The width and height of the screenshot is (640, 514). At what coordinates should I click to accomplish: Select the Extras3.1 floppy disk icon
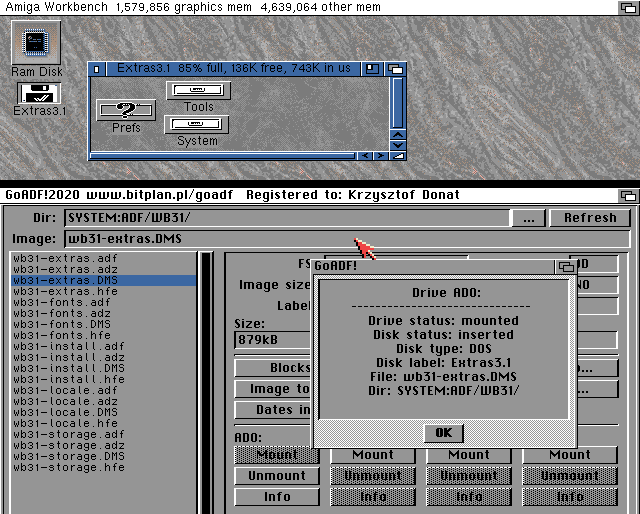pyautogui.click(x=39, y=93)
